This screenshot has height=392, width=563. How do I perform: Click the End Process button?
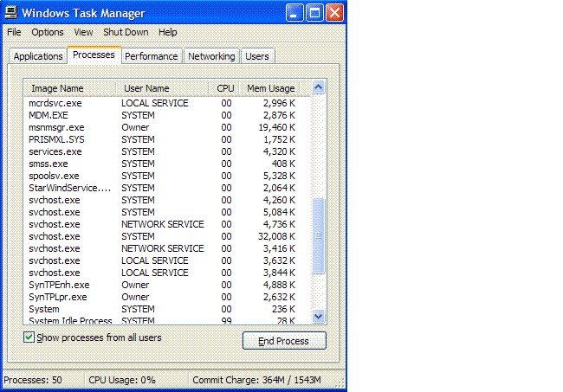(284, 341)
